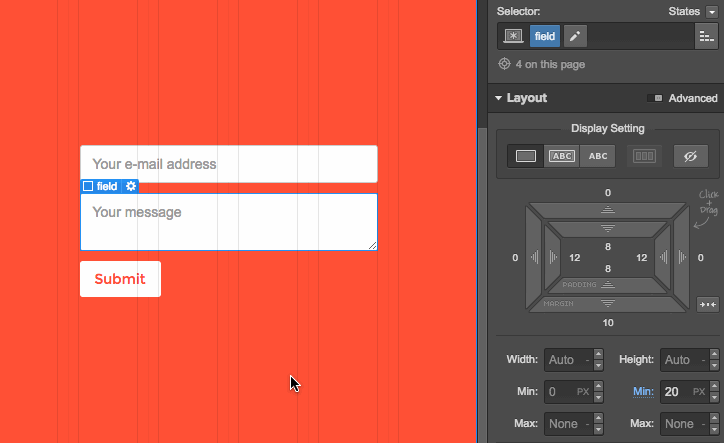
Task: Click the field label element icon
Action: point(88,186)
